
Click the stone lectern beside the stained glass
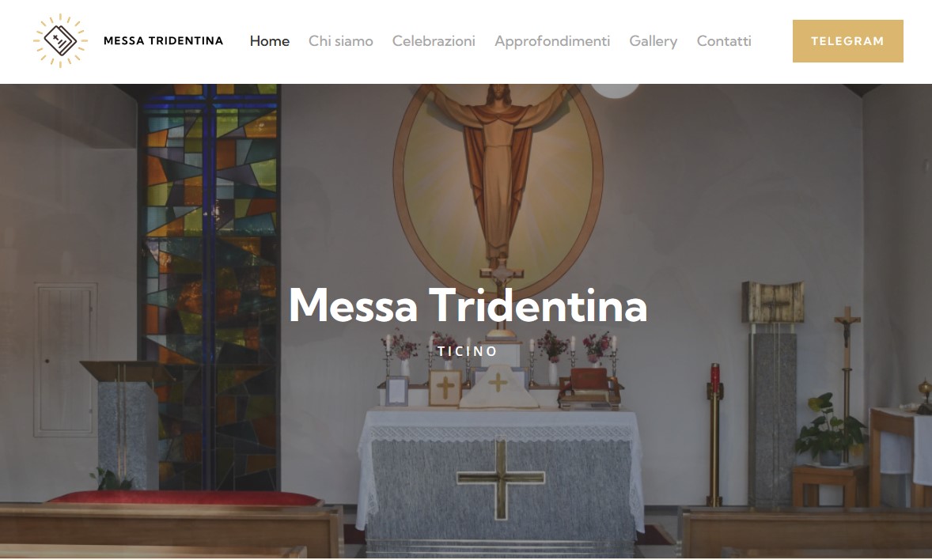coord(127,424)
